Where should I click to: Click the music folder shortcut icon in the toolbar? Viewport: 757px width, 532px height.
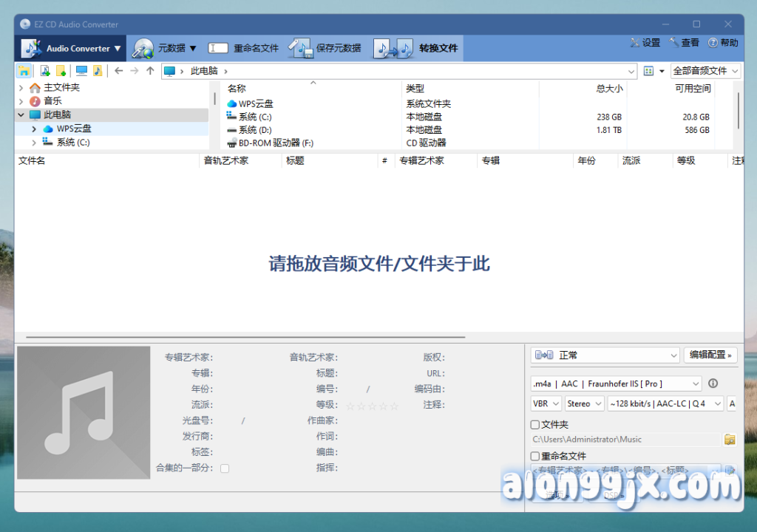click(x=98, y=71)
